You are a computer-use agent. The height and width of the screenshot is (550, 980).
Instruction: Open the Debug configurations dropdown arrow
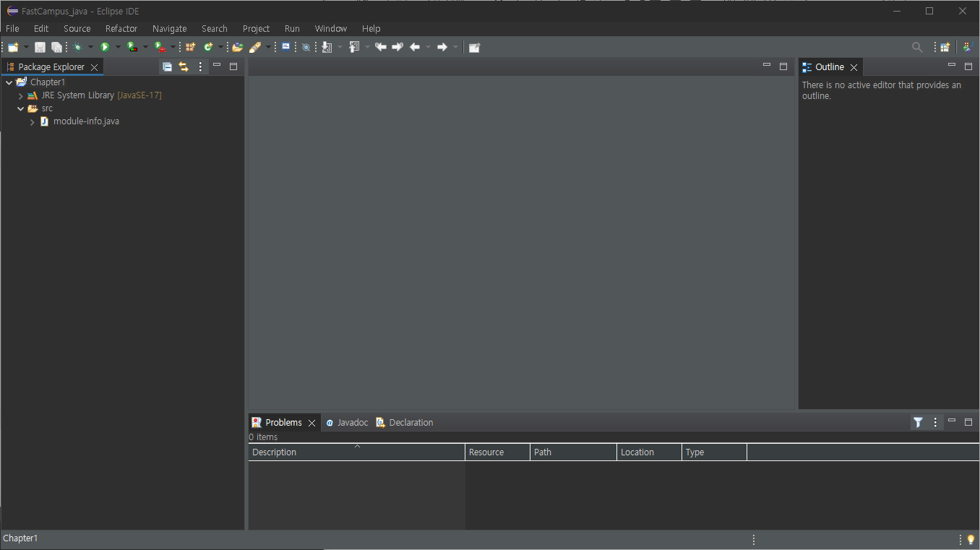coord(90,47)
